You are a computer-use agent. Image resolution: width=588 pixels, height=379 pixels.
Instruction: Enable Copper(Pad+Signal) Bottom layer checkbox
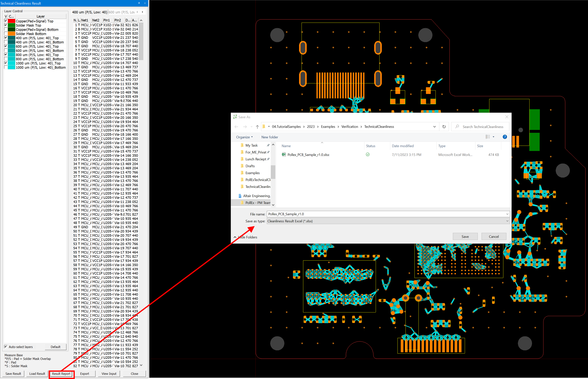tap(6, 29)
